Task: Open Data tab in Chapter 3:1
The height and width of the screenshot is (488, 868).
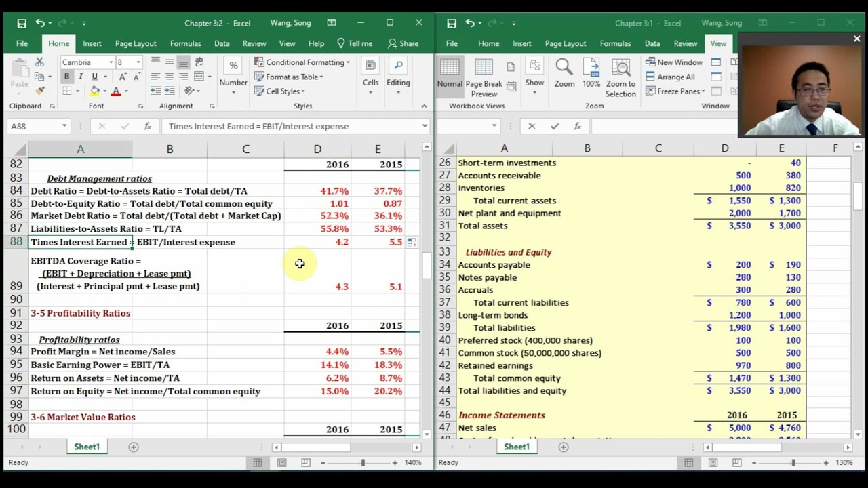Action: click(x=652, y=43)
